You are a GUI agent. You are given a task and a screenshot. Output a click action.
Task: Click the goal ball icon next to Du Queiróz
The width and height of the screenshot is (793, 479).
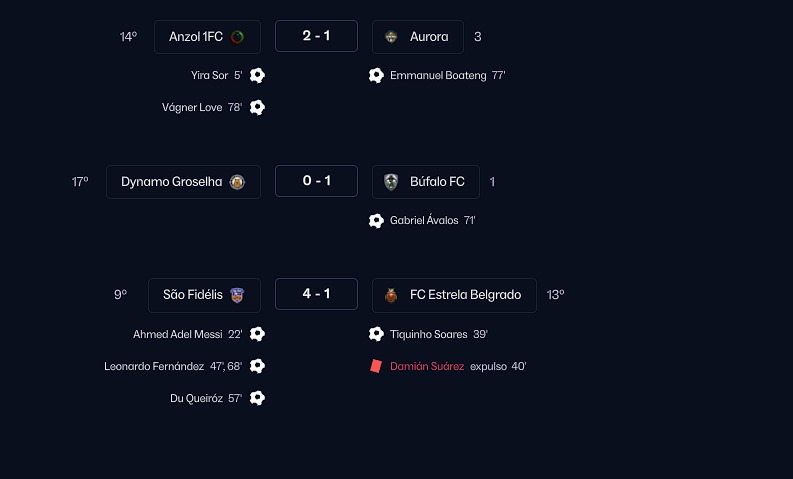point(257,398)
